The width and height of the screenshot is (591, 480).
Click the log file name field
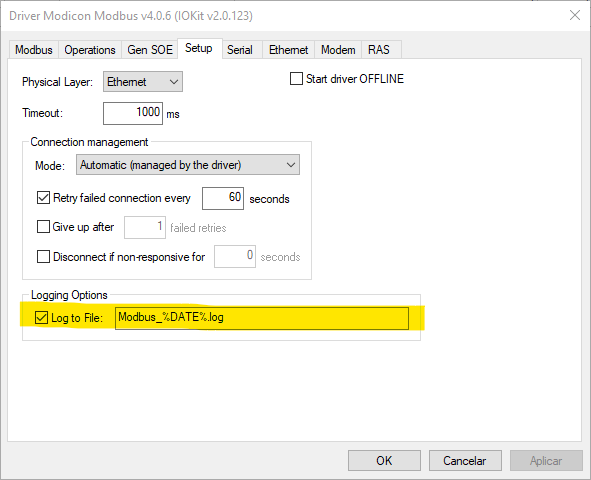(262, 318)
